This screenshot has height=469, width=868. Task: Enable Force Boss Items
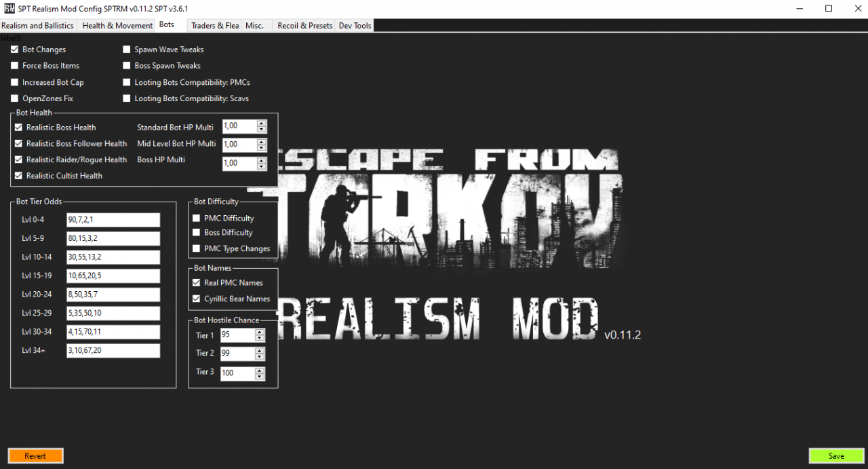pyautogui.click(x=15, y=66)
